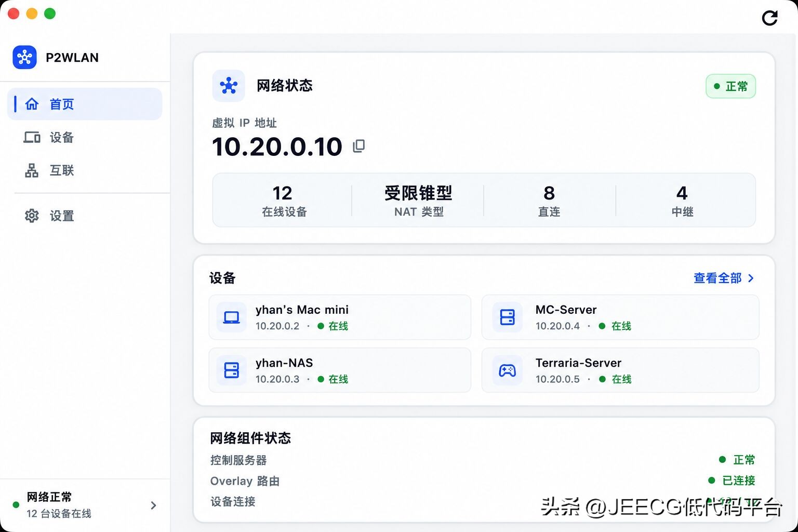Click the devices icon beside 设备
The width and height of the screenshot is (798, 532).
(x=32, y=137)
